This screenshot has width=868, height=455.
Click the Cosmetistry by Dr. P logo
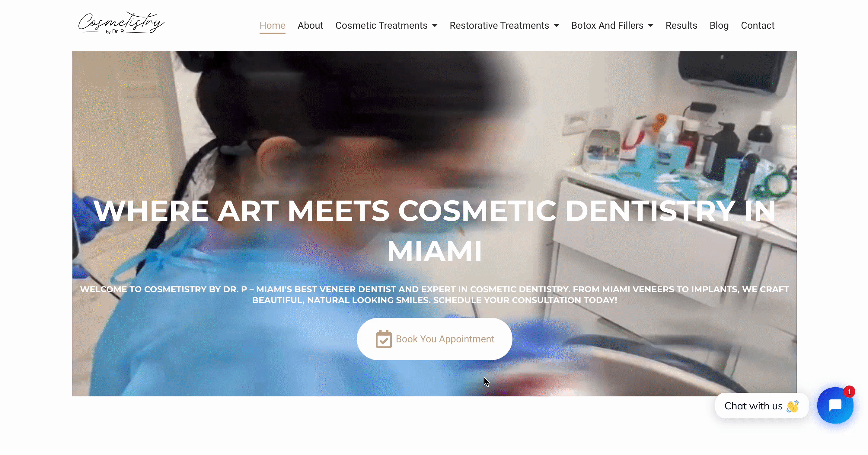point(121,23)
